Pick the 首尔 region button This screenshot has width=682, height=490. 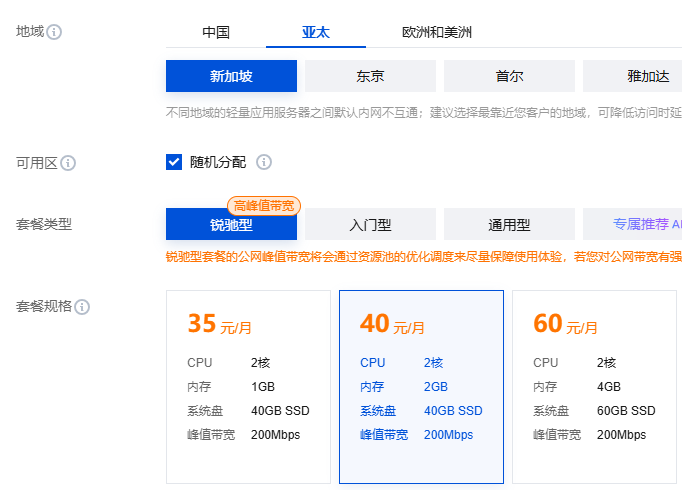tap(509, 76)
